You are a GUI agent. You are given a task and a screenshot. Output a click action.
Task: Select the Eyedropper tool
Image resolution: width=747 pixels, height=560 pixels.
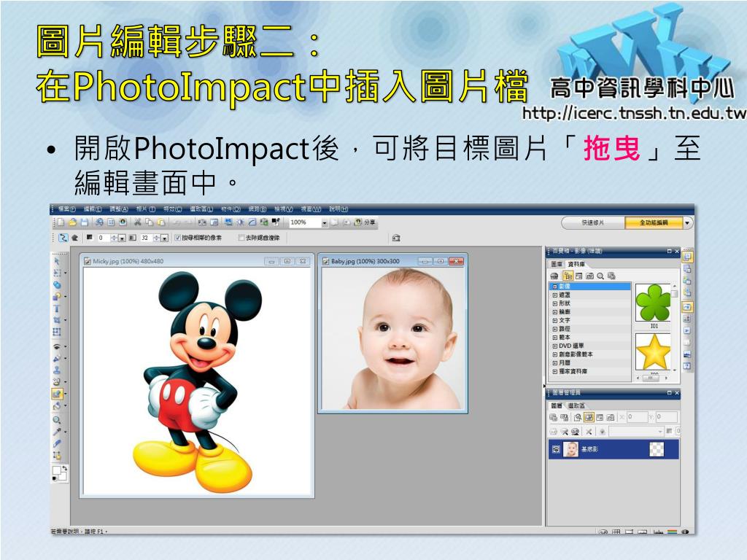click(x=57, y=432)
